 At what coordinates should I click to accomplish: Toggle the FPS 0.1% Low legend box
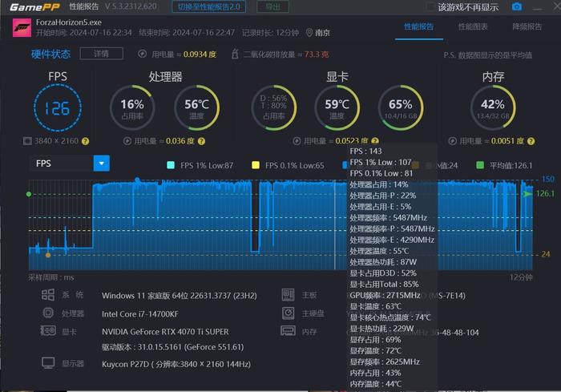click(x=256, y=165)
